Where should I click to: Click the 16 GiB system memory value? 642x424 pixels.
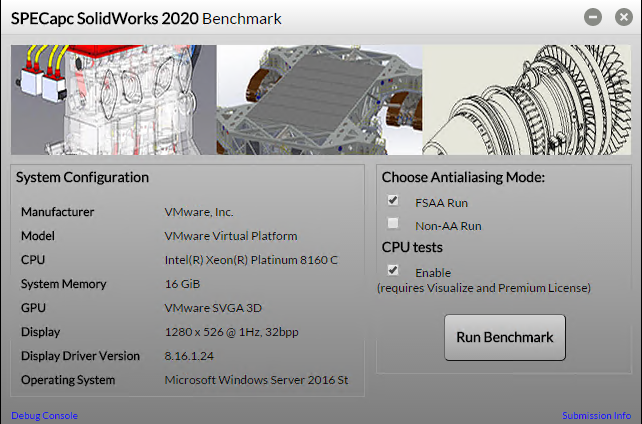click(x=182, y=284)
